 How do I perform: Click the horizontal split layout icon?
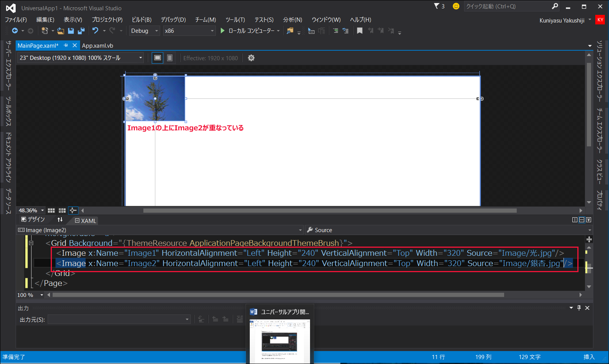click(582, 220)
